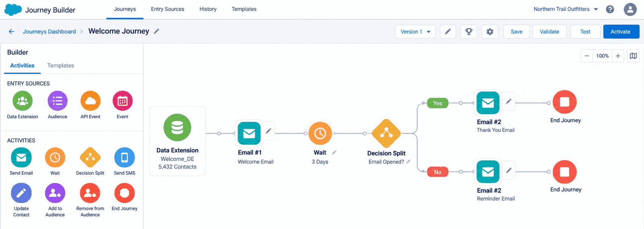Activate the journey
644x229 pixels.
click(x=621, y=32)
